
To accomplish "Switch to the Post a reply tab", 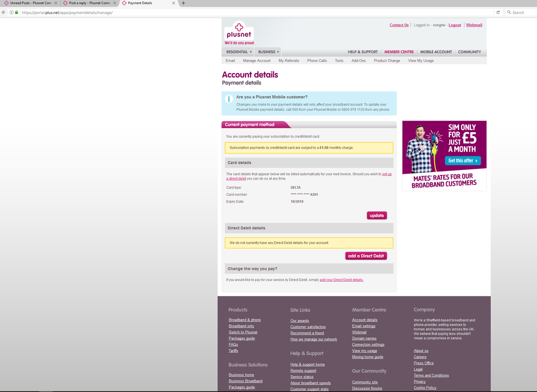I will 89,3.
